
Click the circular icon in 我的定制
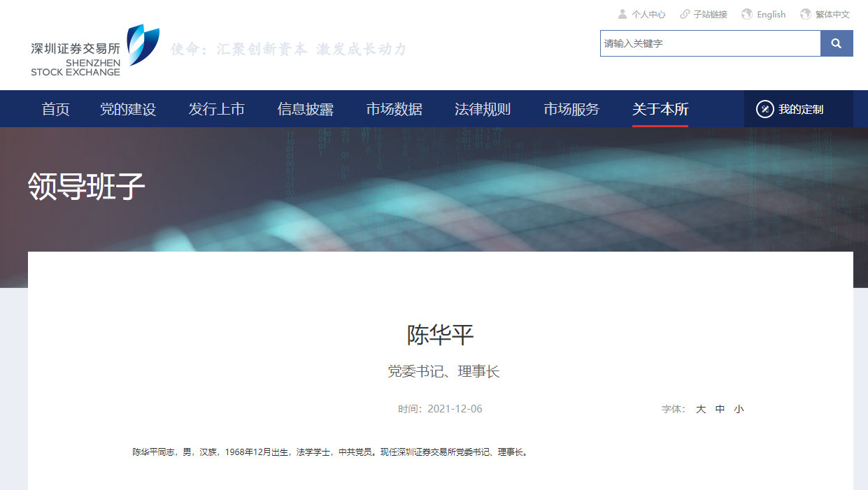click(x=764, y=109)
